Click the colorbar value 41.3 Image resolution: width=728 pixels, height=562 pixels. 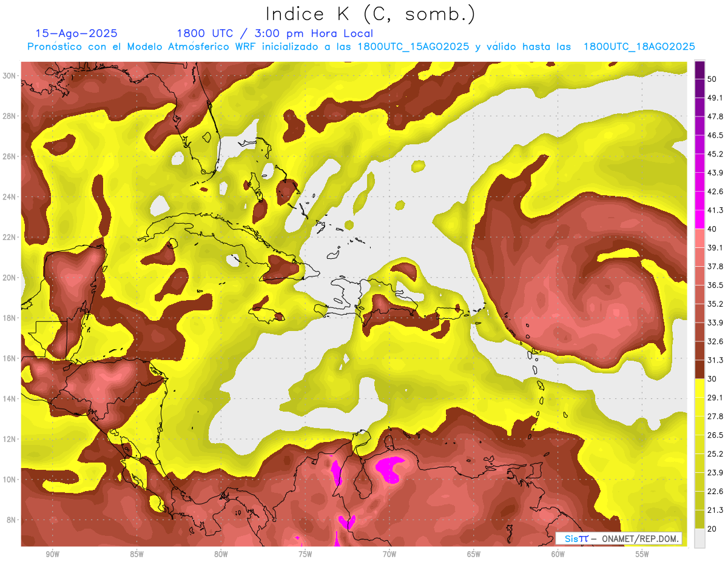715,210
